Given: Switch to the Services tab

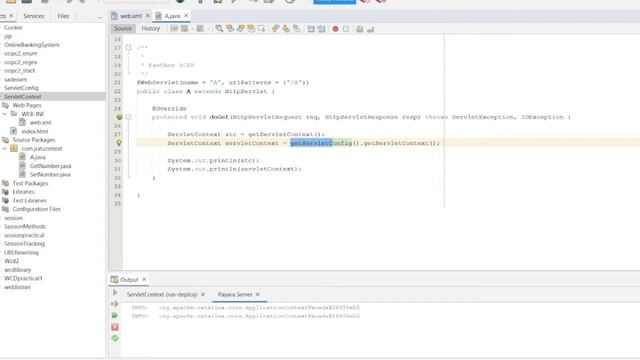Looking at the screenshot, I should 33,16.
